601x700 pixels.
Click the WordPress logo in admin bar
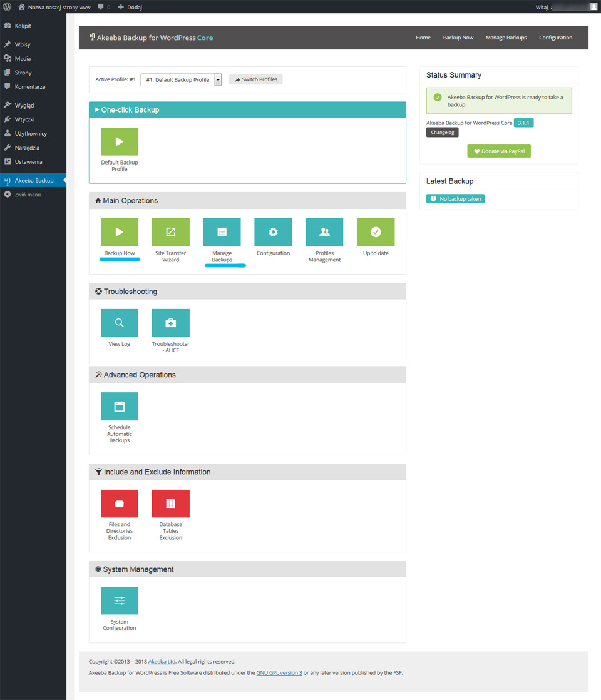pyautogui.click(x=7, y=7)
